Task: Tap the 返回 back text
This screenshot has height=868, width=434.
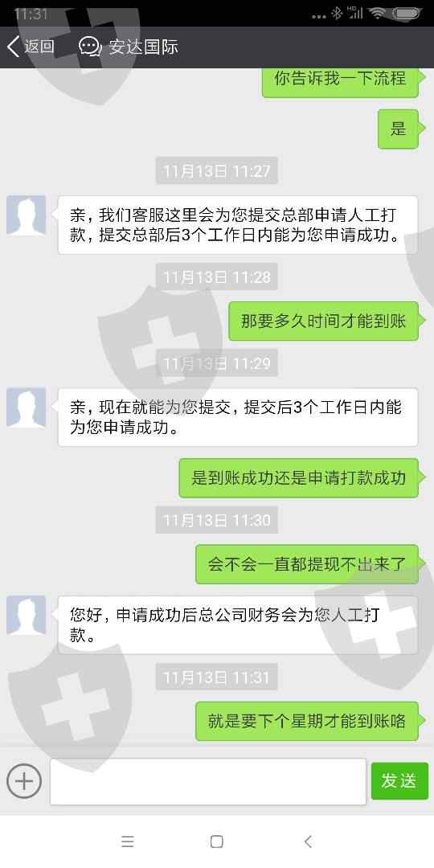Action: 39,47
